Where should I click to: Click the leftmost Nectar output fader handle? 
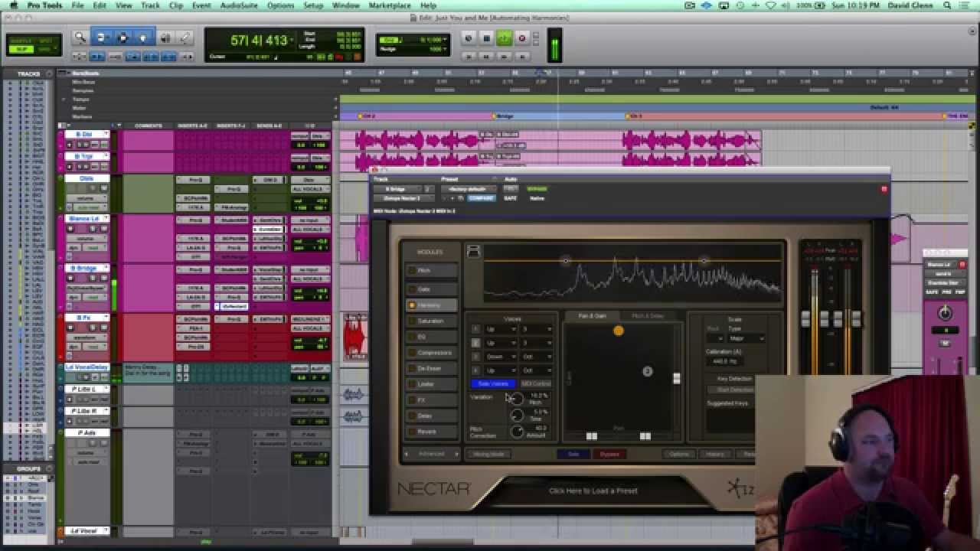(x=805, y=319)
